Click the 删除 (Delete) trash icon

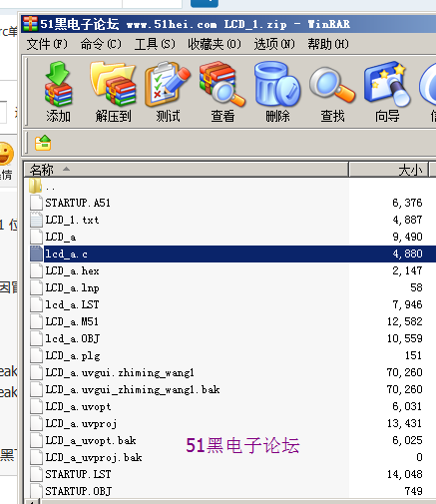pos(277,92)
